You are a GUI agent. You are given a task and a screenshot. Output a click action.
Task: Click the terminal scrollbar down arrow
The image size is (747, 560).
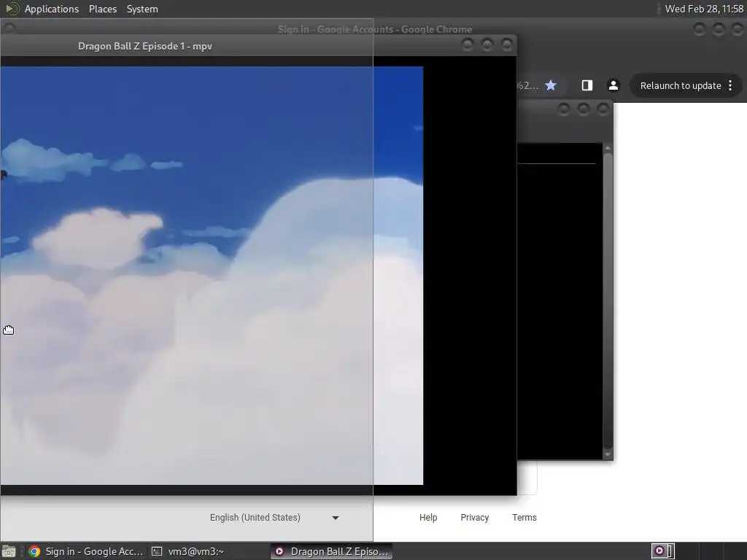(608, 455)
